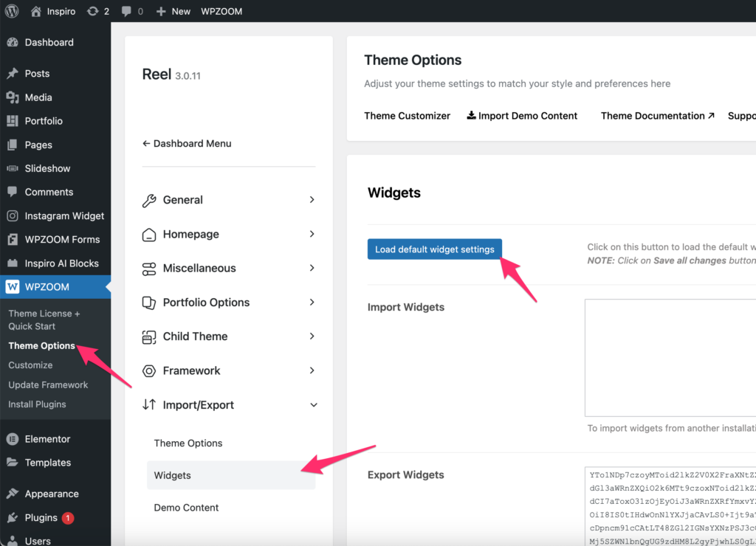Viewport: 756px width, 546px height.
Task: Open the Instagram Widget menu icon
Action: tap(12, 216)
